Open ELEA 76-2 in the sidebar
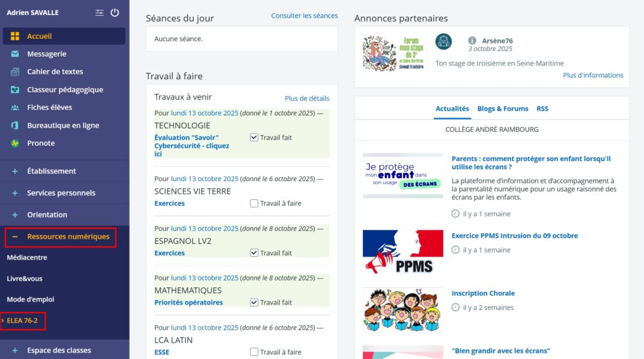This screenshot has width=644, height=359. [x=23, y=321]
